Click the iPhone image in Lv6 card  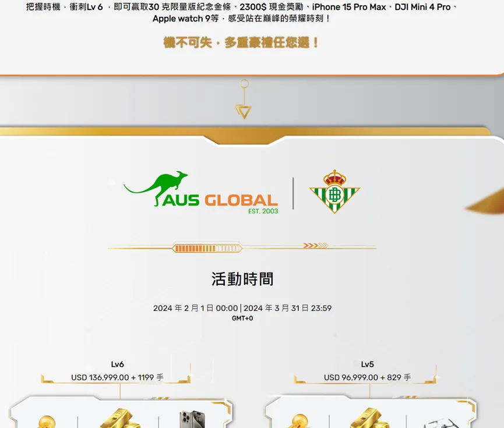click(x=192, y=419)
